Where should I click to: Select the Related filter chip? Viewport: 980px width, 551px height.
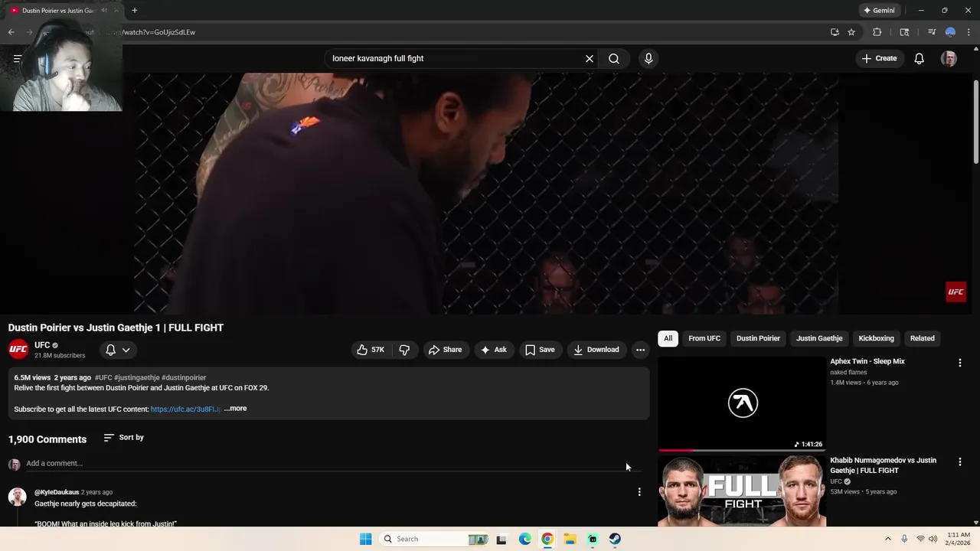click(922, 338)
